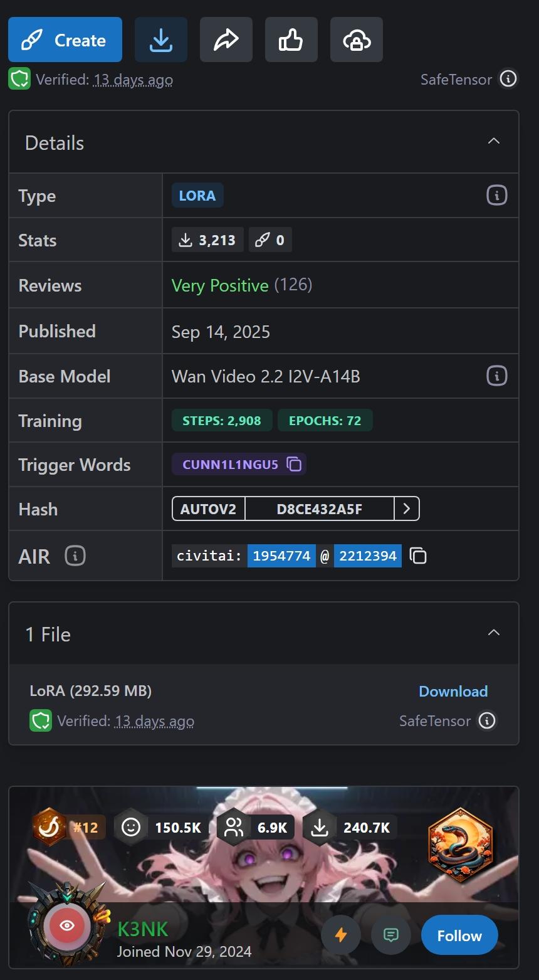Copy the CUNN1L1NGU5 trigger word
Viewport: 539px width, 980px height.
294,464
